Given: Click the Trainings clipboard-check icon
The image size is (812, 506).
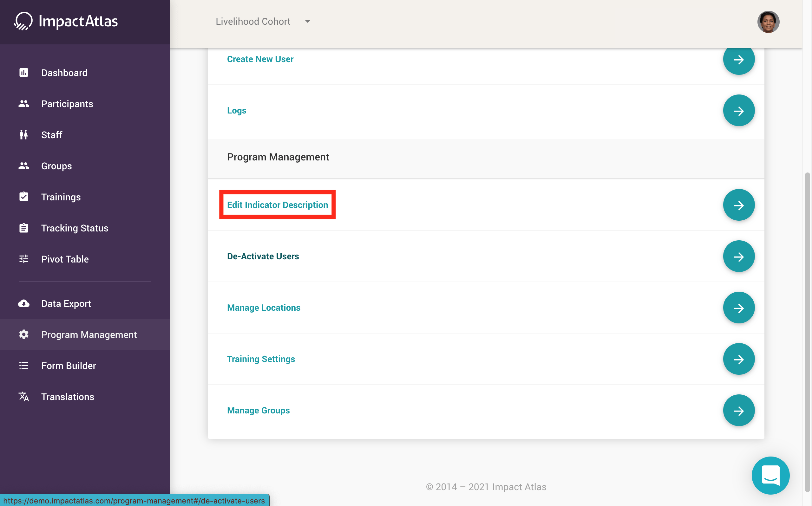Looking at the screenshot, I should click(24, 197).
